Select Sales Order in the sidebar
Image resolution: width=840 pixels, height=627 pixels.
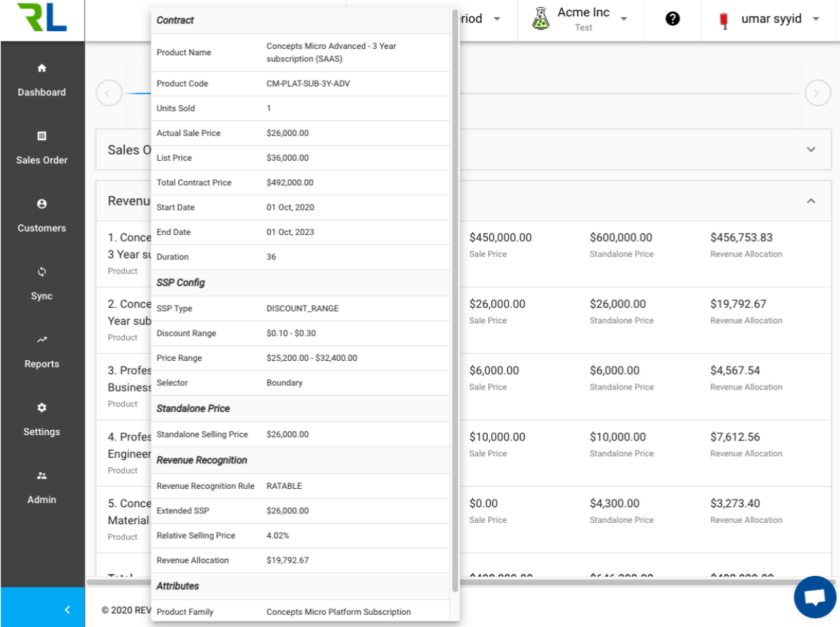tap(42, 148)
